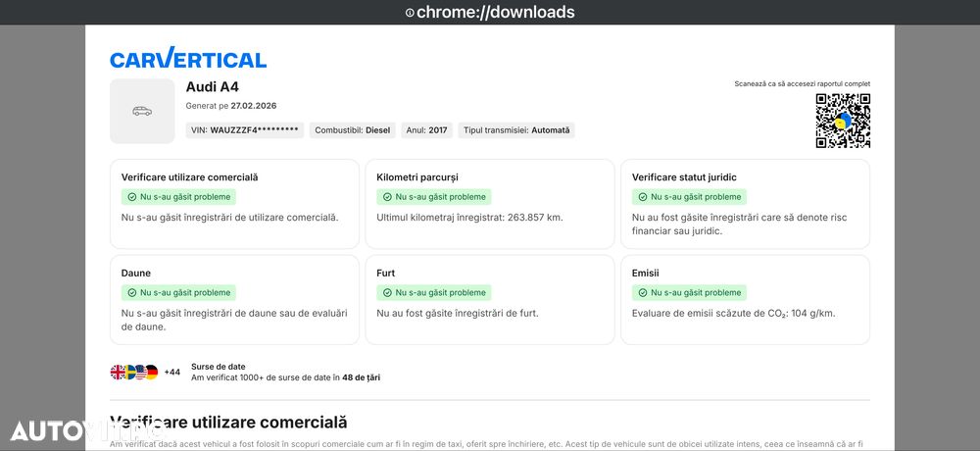This screenshot has width=980, height=451.
Task: Click the Verificare utilizare comercială section heading
Action: pyautogui.click(x=229, y=423)
